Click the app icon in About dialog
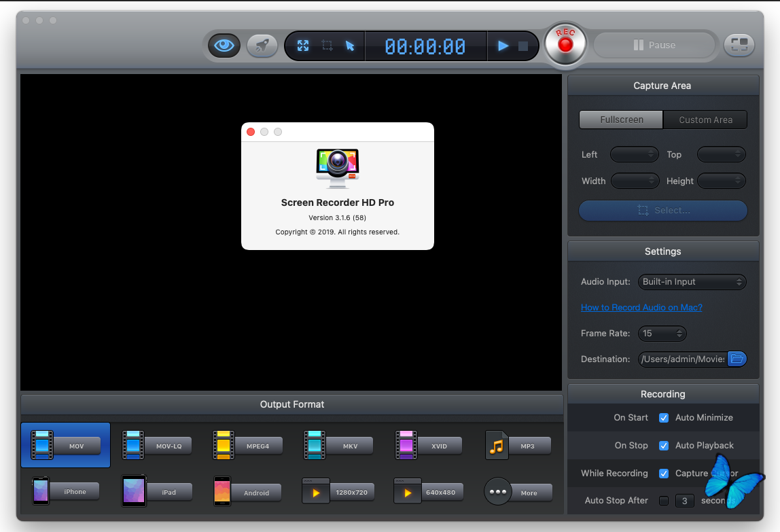The image size is (780, 532). point(338,169)
